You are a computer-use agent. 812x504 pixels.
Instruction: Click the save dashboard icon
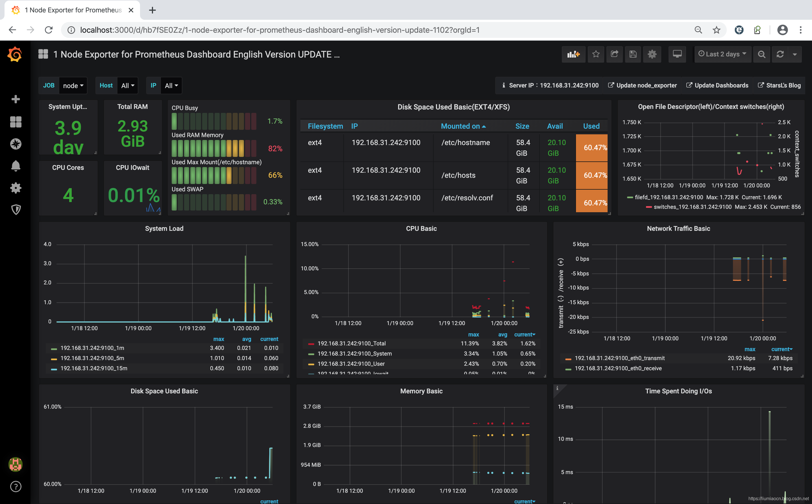pos(633,54)
